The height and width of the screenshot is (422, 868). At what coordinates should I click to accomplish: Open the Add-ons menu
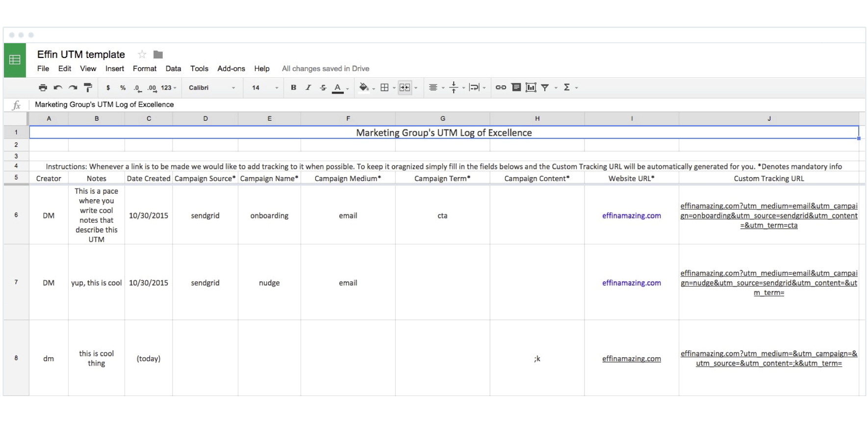[x=231, y=69]
